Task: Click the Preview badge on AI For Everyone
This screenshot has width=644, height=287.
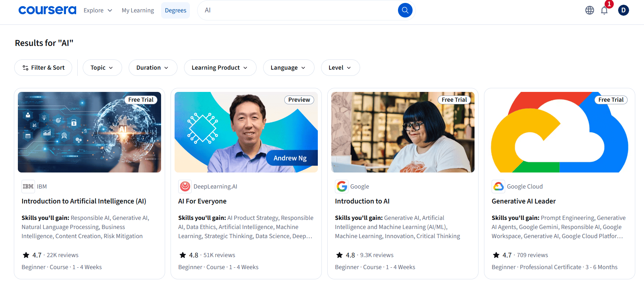Action: click(x=299, y=100)
